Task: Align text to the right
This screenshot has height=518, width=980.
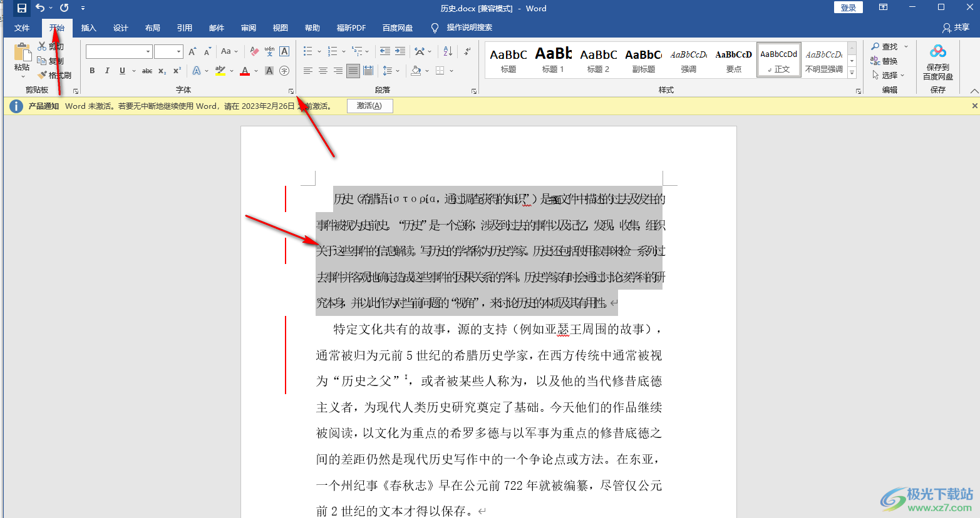Action: [338, 71]
